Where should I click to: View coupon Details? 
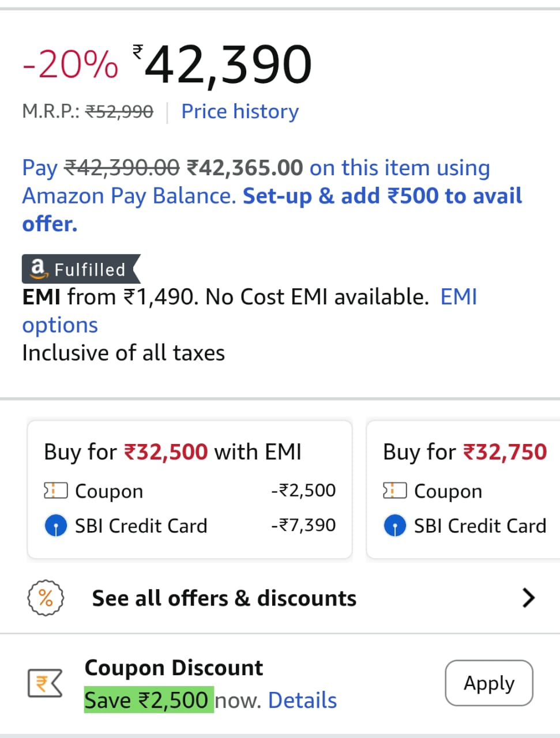(x=302, y=699)
